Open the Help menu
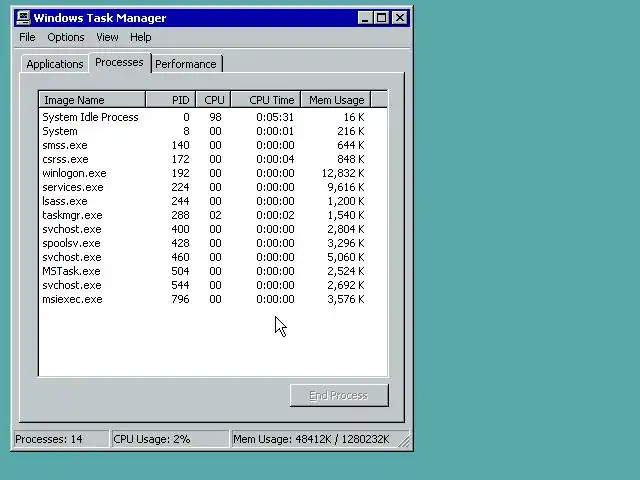 coord(141,37)
